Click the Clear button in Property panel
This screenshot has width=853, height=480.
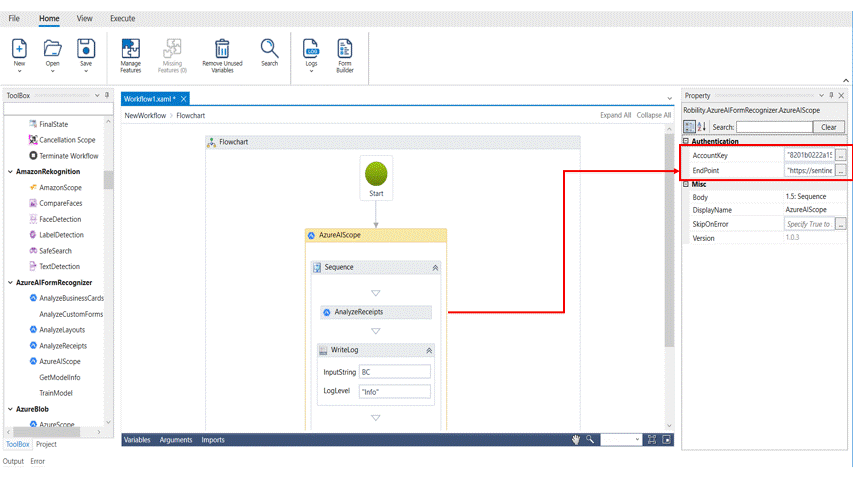click(828, 127)
